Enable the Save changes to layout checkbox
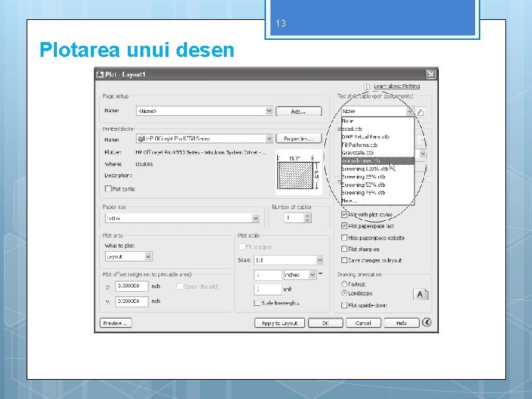Viewport: 532px width, 399px height. tap(344, 260)
